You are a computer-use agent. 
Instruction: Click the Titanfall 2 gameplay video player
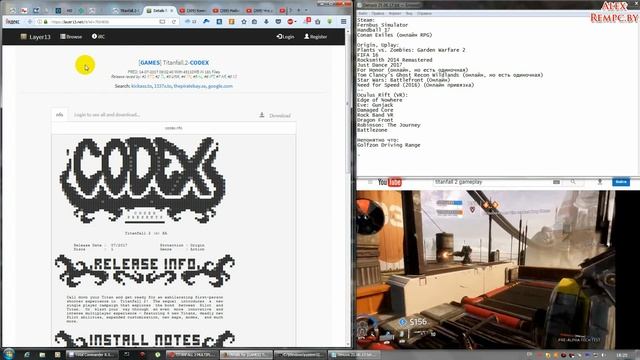tap(486, 269)
